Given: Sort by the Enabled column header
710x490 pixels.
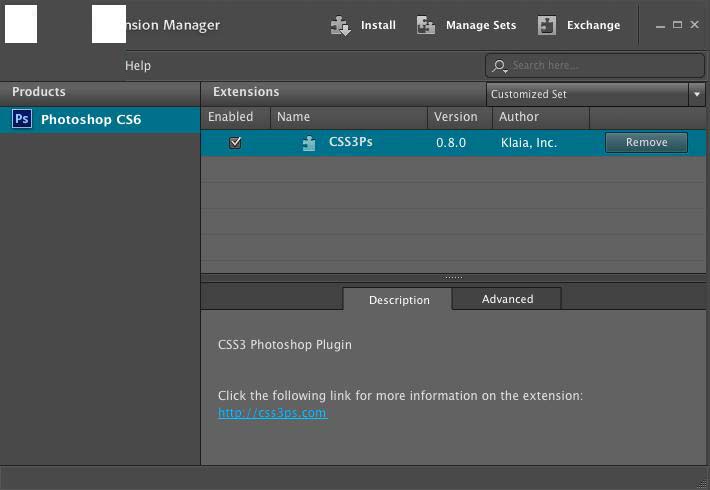Looking at the screenshot, I should pyautogui.click(x=235, y=117).
